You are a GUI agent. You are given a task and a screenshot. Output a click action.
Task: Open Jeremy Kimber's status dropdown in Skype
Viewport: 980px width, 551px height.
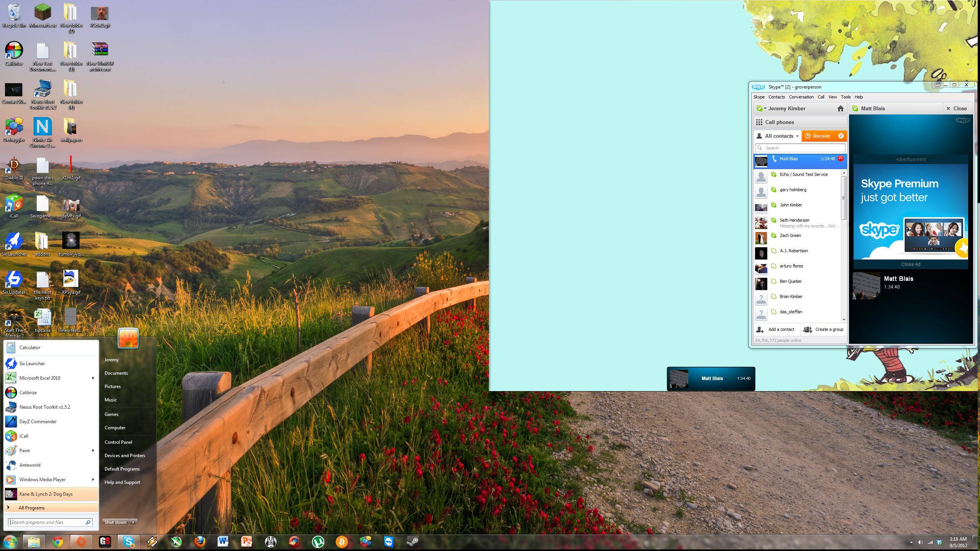[x=761, y=109]
